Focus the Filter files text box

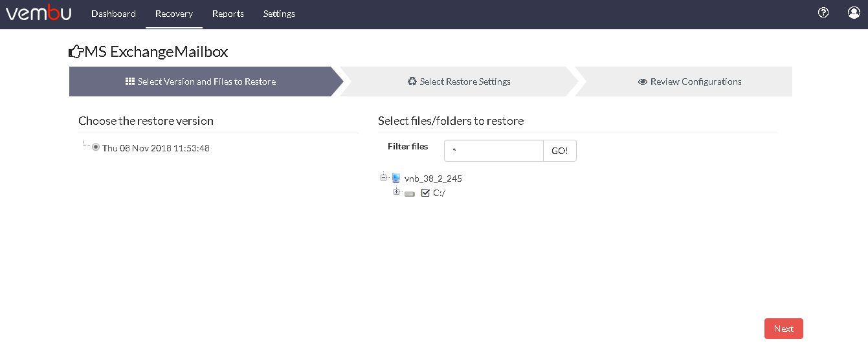[494, 151]
